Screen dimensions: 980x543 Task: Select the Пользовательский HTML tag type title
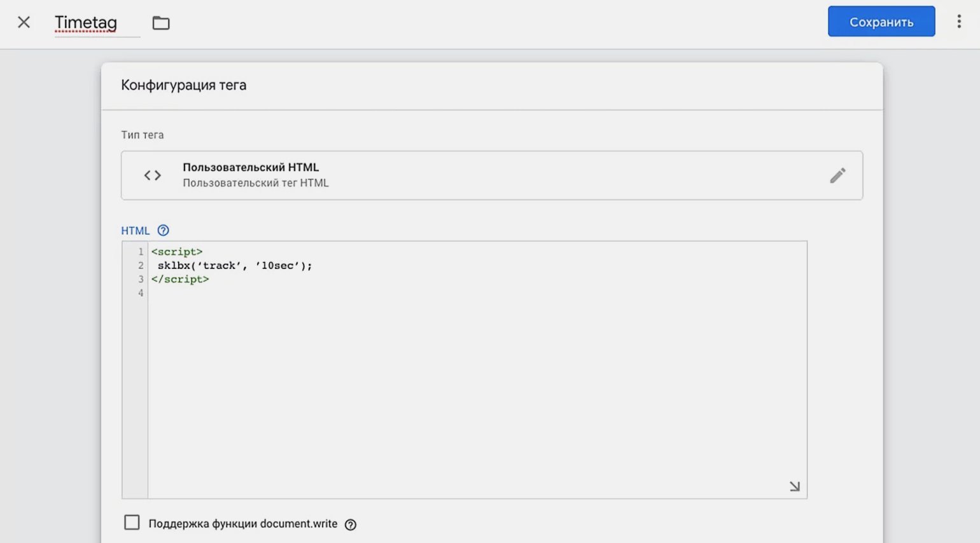[251, 167]
